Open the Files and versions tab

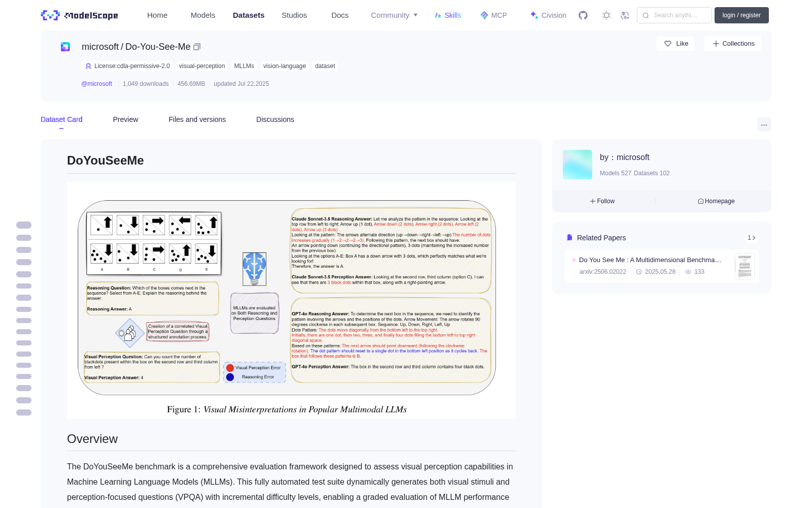click(197, 119)
